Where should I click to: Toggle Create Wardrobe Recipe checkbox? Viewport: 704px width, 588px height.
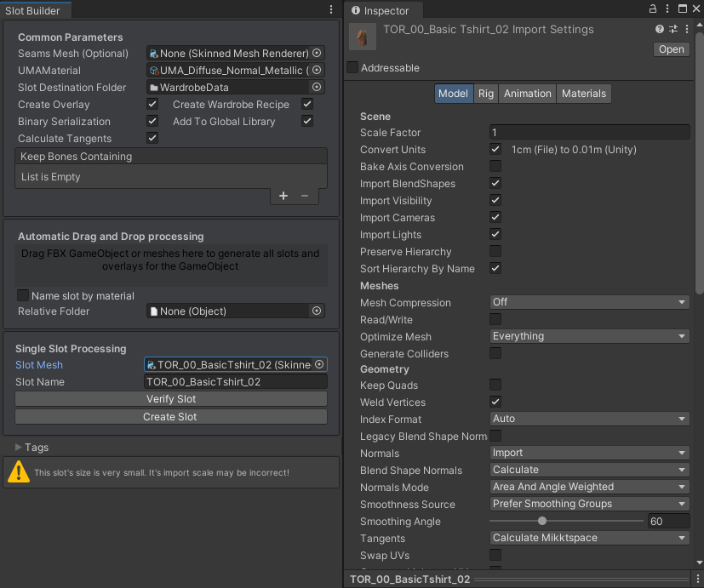(x=307, y=104)
